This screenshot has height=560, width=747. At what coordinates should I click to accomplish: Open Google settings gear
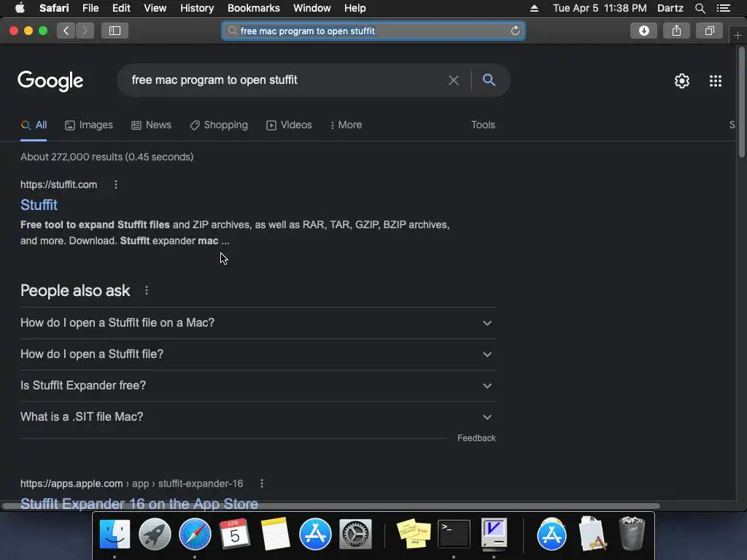click(682, 81)
